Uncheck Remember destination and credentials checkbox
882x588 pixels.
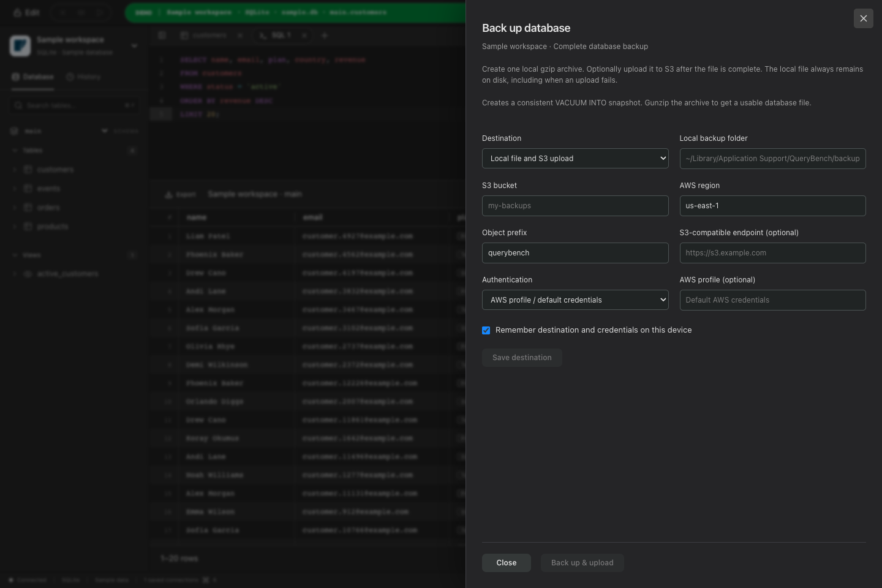click(x=486, y=330)
